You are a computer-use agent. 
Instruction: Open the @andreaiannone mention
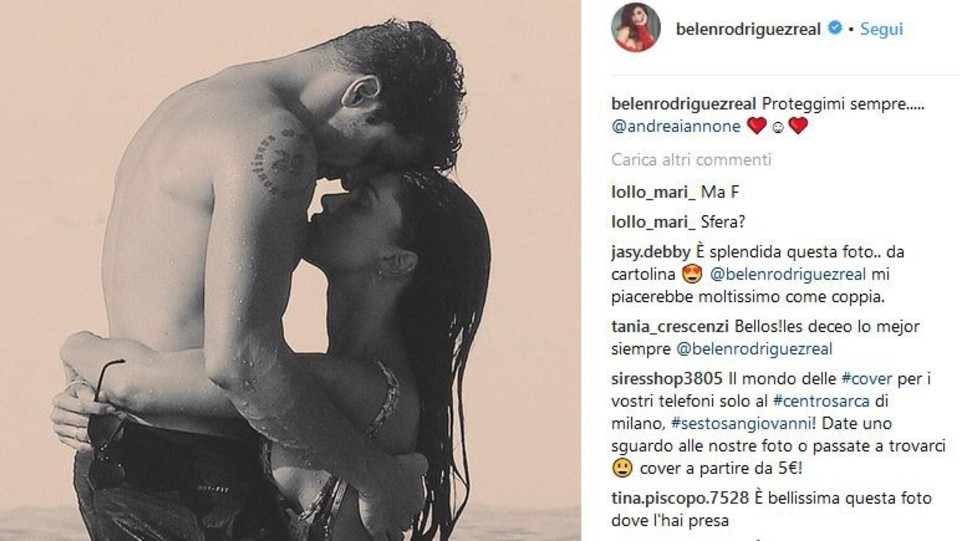[x=676, y=126]
